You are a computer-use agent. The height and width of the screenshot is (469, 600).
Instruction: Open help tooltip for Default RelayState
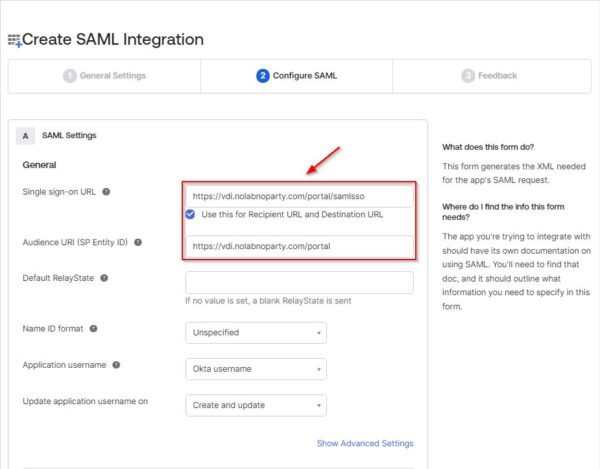(x=104, y=278)
